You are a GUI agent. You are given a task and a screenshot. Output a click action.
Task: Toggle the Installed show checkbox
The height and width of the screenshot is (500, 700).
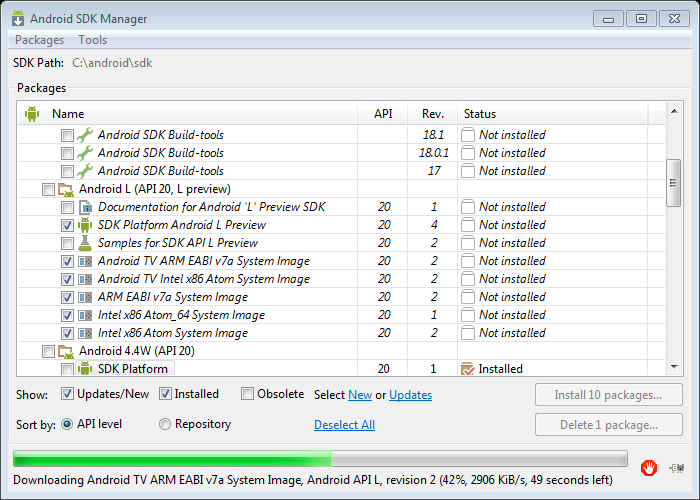(x=165, y=394)
